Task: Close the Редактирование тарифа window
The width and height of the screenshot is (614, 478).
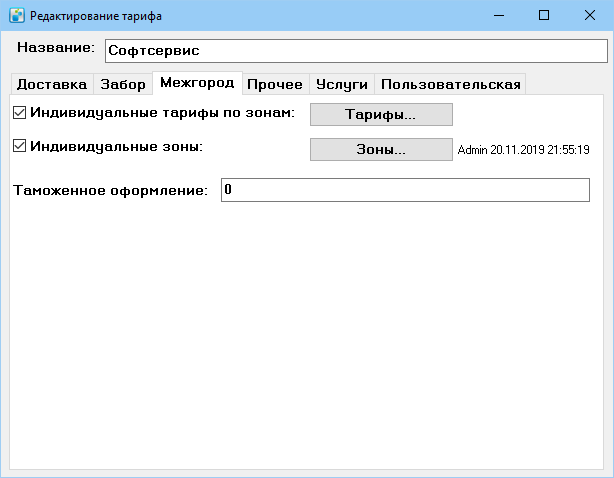Action: coord(590,16)
